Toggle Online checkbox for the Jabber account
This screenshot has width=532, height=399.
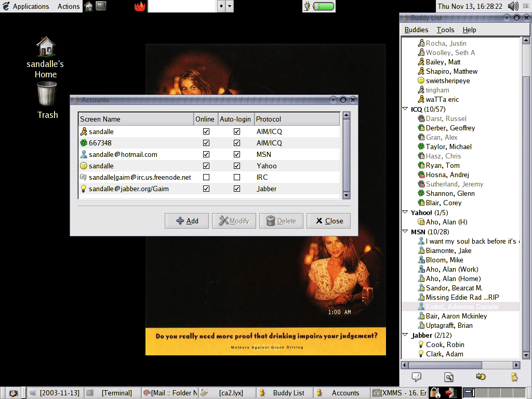point(206,189)
